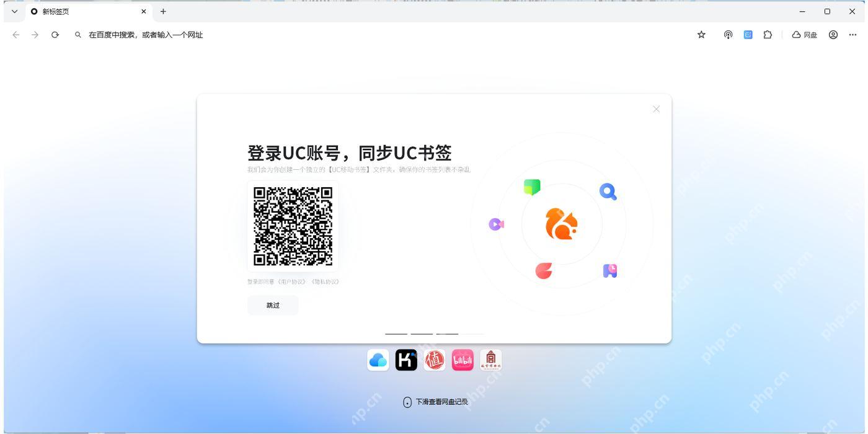Open the user profile avatar icon

point(834,35)
